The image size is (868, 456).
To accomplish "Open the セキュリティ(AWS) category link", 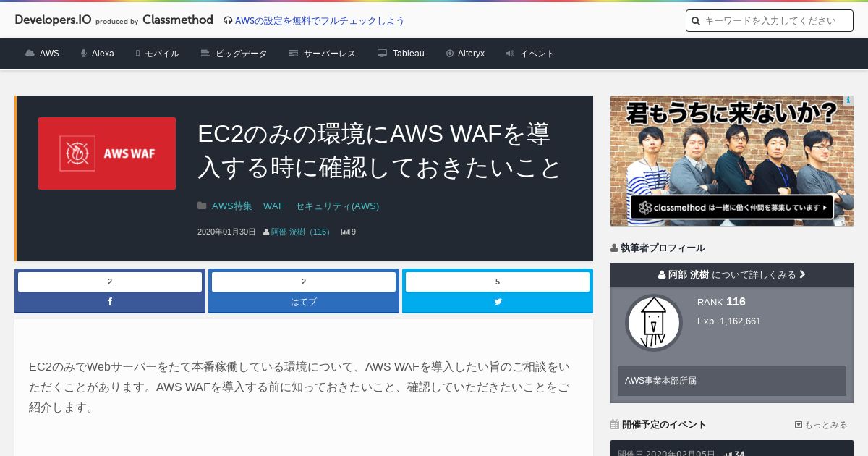I will click(337, 206).
